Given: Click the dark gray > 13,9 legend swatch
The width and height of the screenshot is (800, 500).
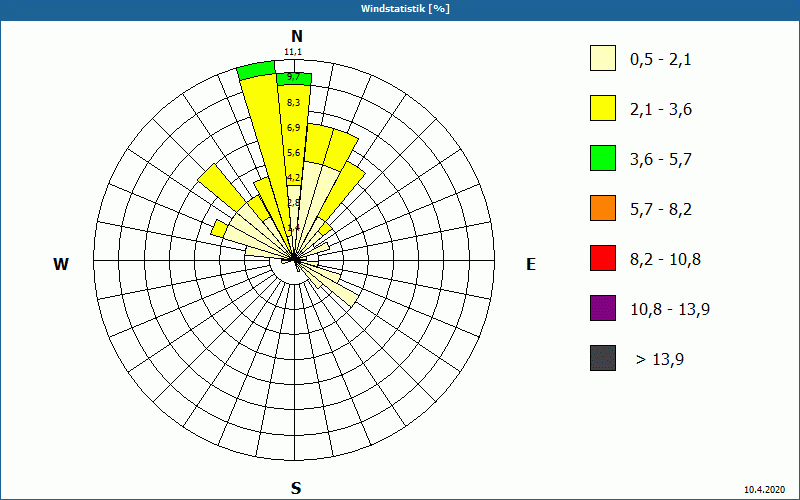Looking at the screenshot, I should (603, 358).
